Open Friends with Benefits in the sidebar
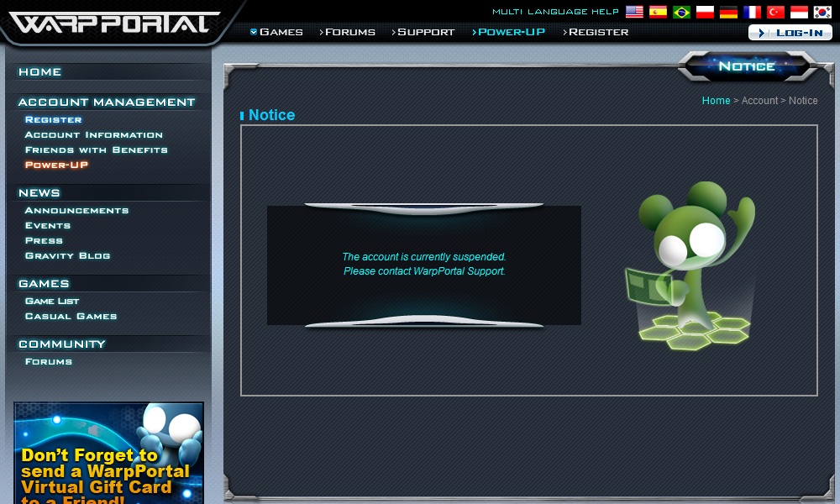Viewport: 840px width, 504px height. click(x=97, y=150)
